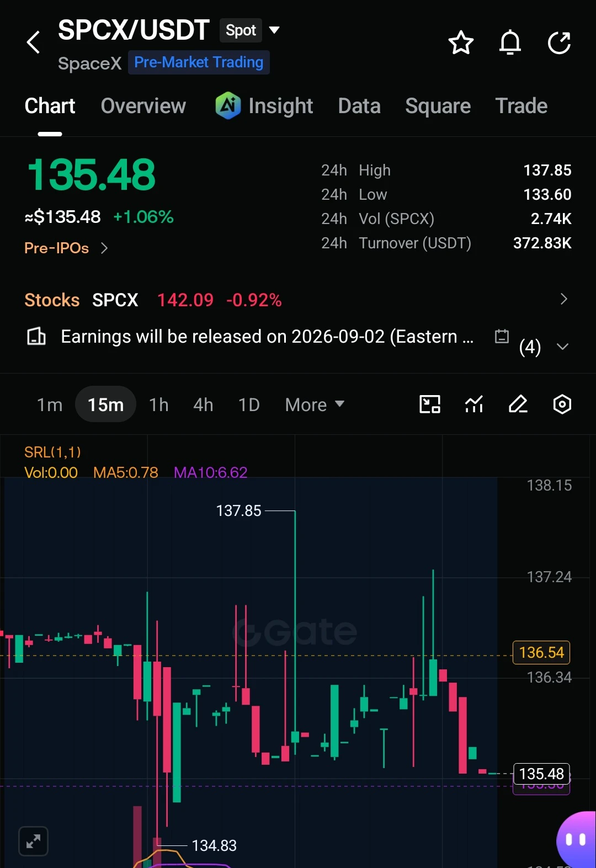The height and width of the screenshot is (868, 596).
Task: Tap the 24h Low value 133.60
Action: 547,194
